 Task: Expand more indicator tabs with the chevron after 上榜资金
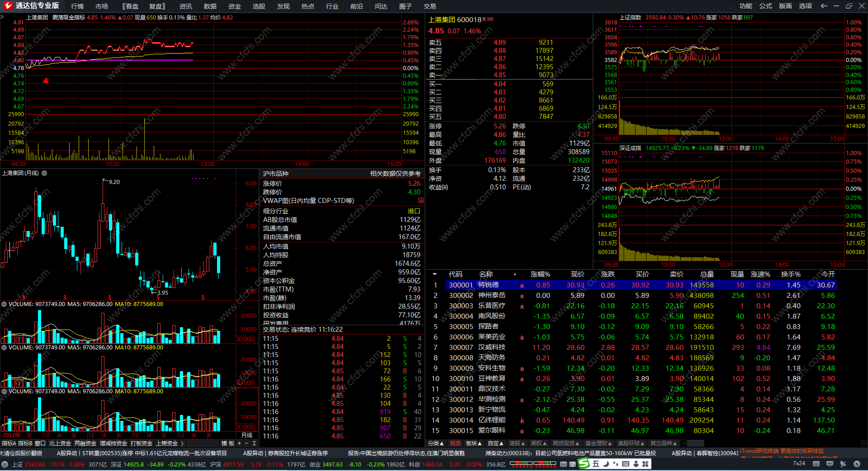pos(182,443)
